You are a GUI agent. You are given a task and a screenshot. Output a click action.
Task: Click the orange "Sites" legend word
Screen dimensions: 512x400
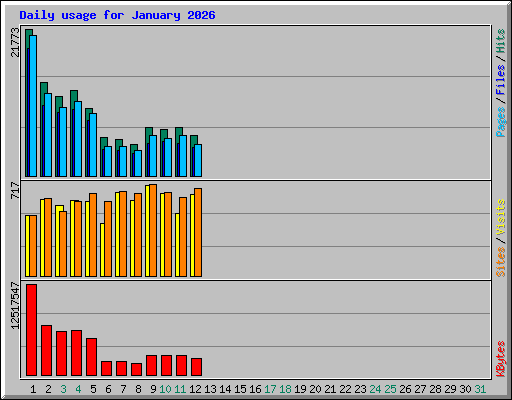500,262
